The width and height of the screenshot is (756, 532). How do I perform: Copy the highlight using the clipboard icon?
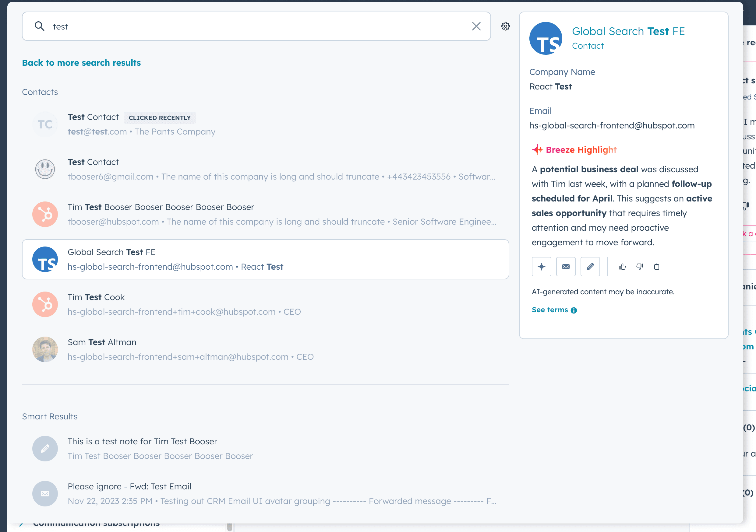(x=657, y=267)
